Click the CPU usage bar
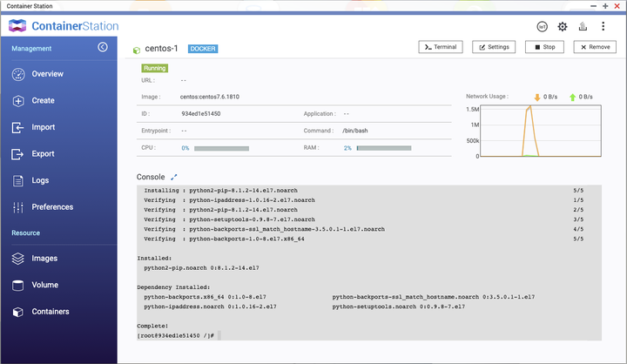Screen dimensions: 627x364 coord(221,148)
